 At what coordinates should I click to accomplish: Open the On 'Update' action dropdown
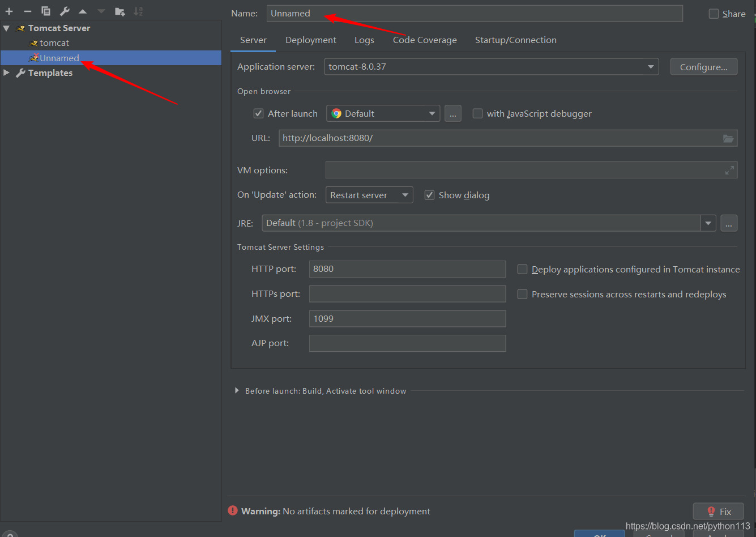coord(369,195)
